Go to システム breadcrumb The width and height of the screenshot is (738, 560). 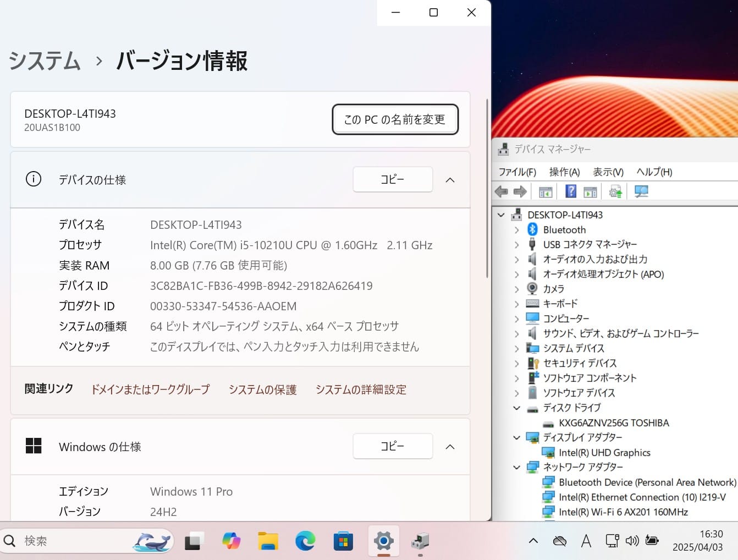coord(45,61)
